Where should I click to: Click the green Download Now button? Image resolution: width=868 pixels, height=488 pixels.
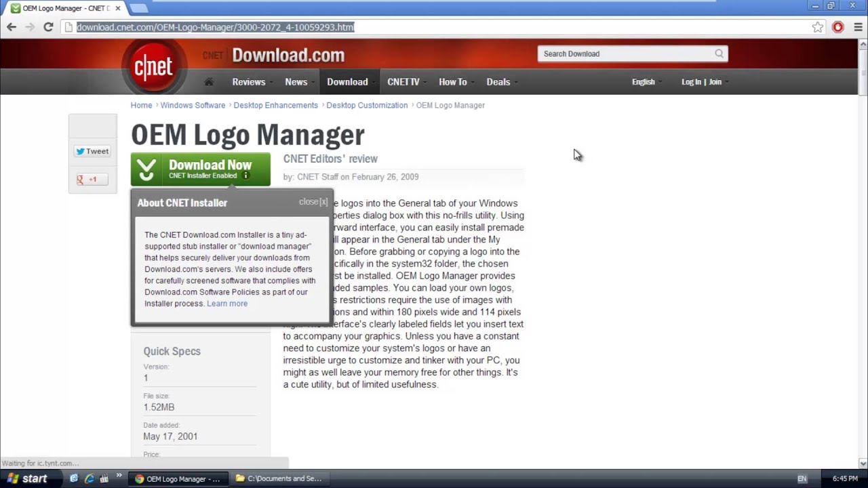pos(201,169)
